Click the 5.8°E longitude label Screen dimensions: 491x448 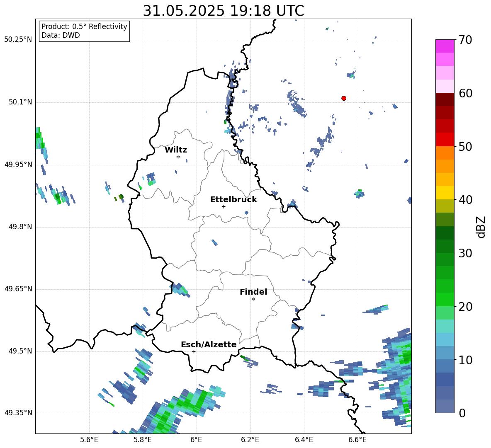[x=143, y=440]
